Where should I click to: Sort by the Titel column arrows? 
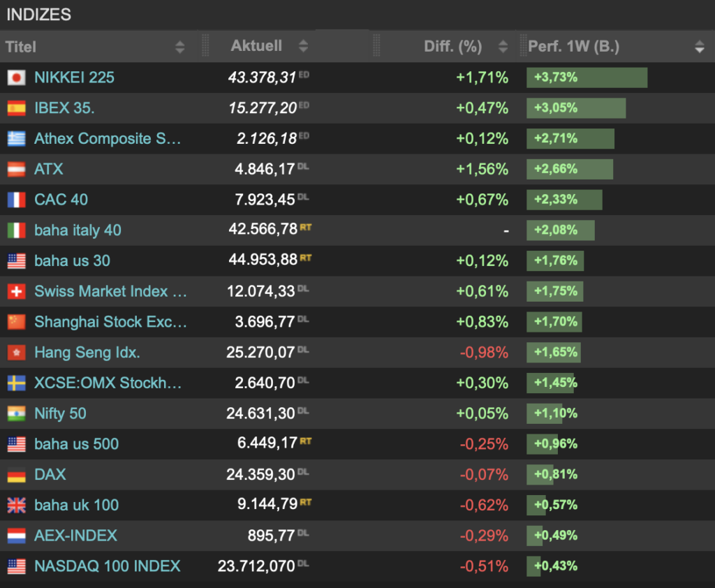click(x=179, y=47)
